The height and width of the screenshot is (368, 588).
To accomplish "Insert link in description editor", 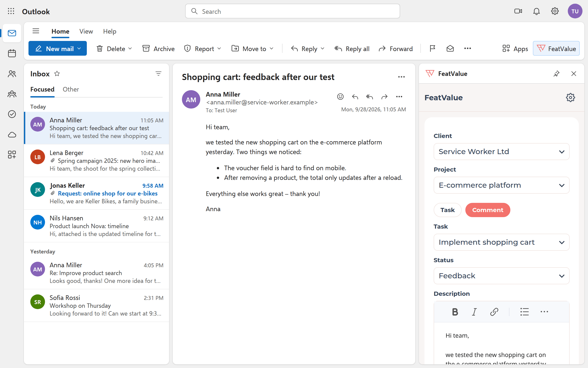I will tap(494, 312).
